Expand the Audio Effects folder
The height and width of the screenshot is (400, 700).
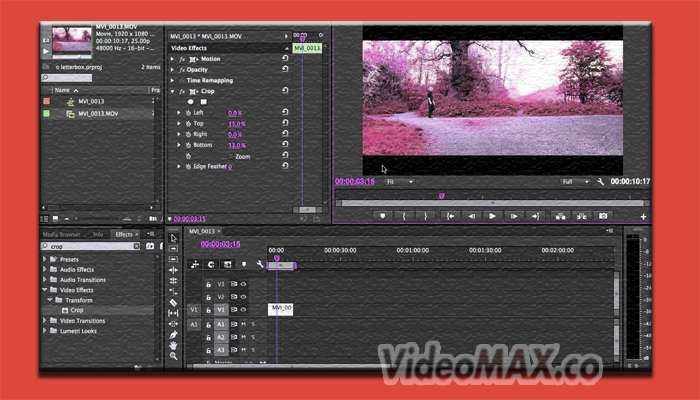click(x=44, y=269)
